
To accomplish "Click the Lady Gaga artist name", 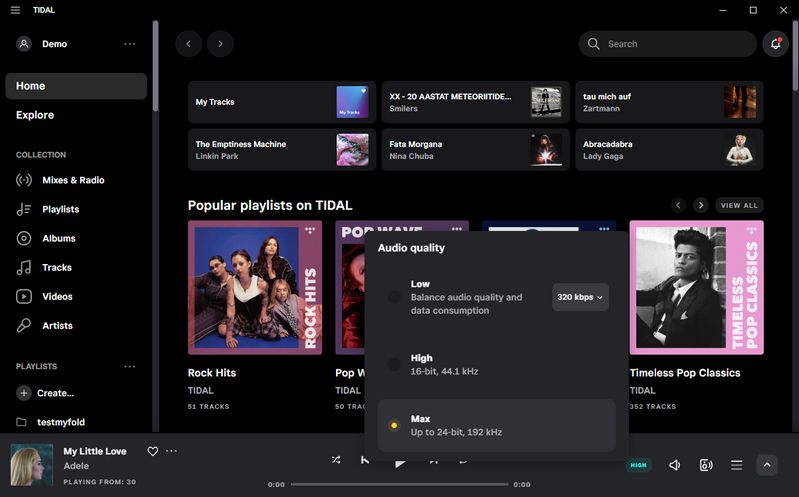I will pos(603,156).
